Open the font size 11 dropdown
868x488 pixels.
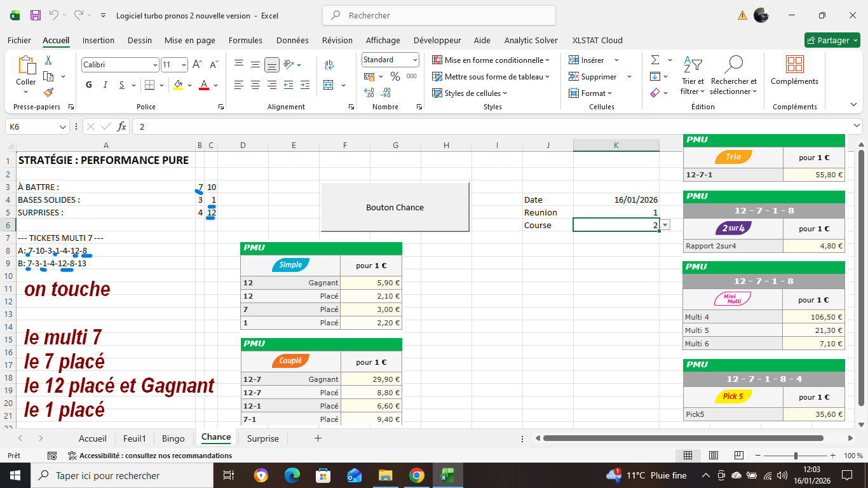(184, 65)
